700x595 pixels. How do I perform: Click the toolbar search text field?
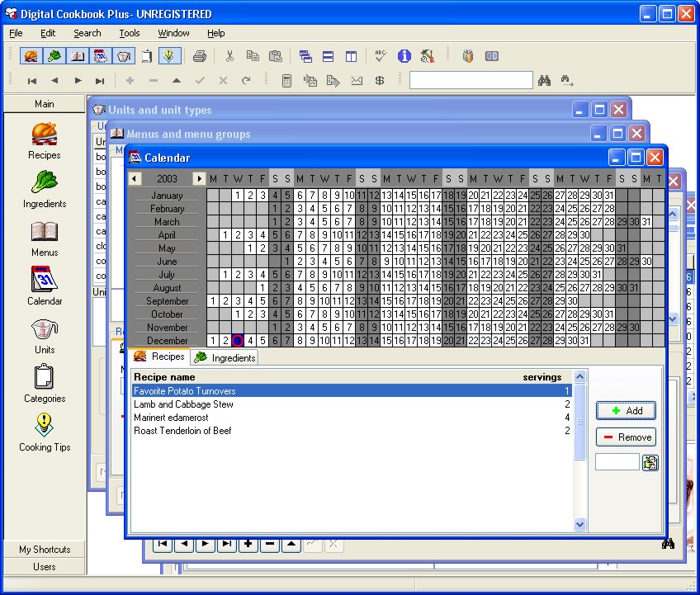pos(471,80)
